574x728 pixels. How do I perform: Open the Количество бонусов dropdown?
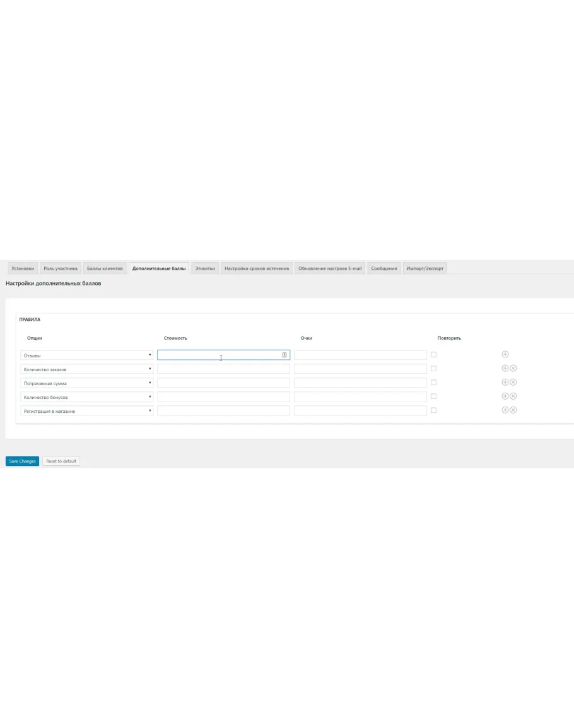(86, 397)
